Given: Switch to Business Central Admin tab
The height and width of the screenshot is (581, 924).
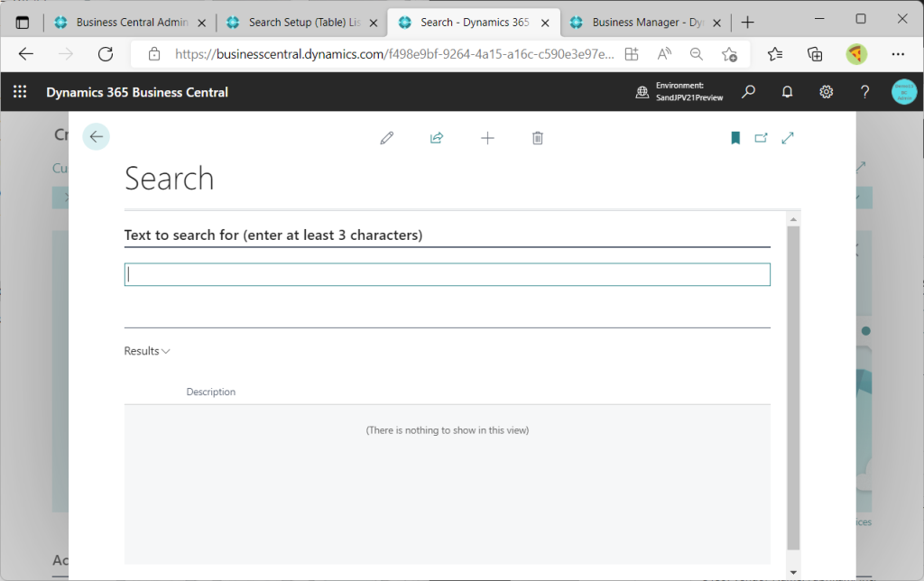Looking at the screenshot, I should coord(130,23).
